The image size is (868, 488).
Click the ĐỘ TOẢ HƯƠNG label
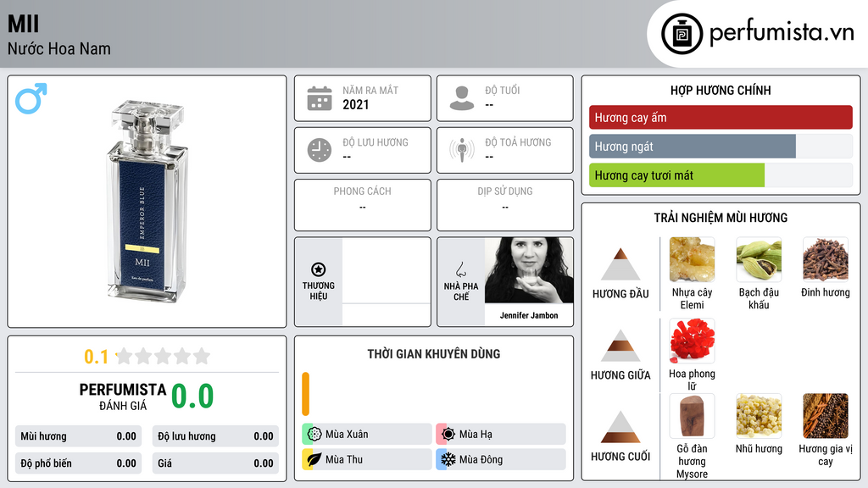518,142
